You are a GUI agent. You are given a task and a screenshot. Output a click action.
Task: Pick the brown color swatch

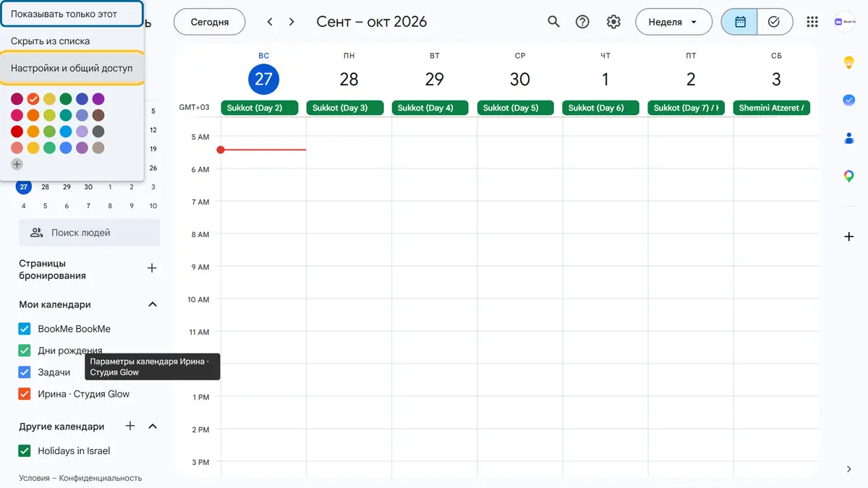point(98,115)
